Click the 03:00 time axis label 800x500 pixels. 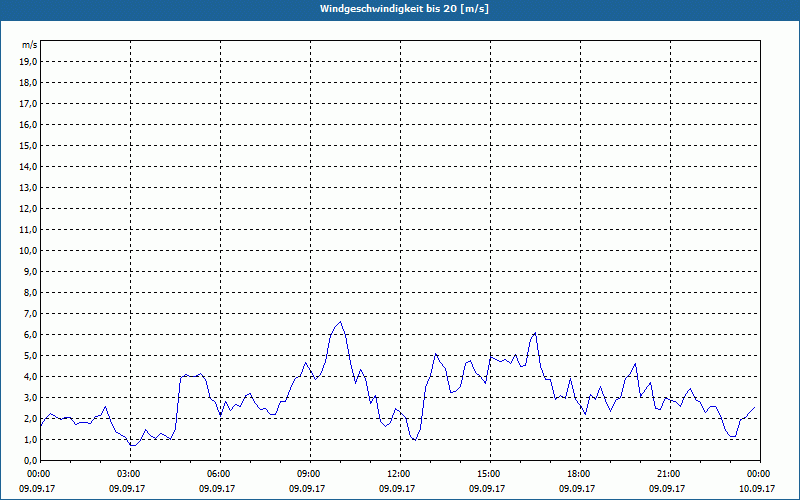(129, 474)
